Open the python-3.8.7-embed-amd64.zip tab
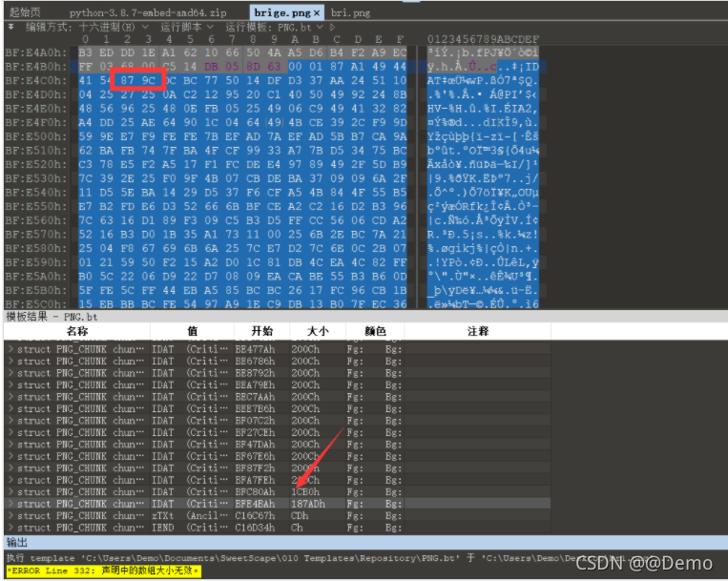Viewport: 728px width, 581px height. 148,12
